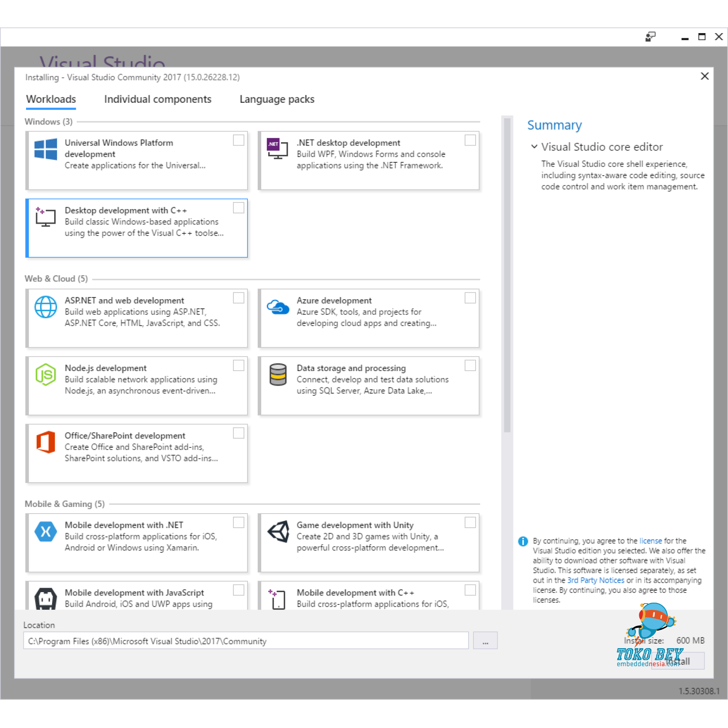The image size is (728, 728).
Task: Close the Installing dialog
Action: [705, 76]
